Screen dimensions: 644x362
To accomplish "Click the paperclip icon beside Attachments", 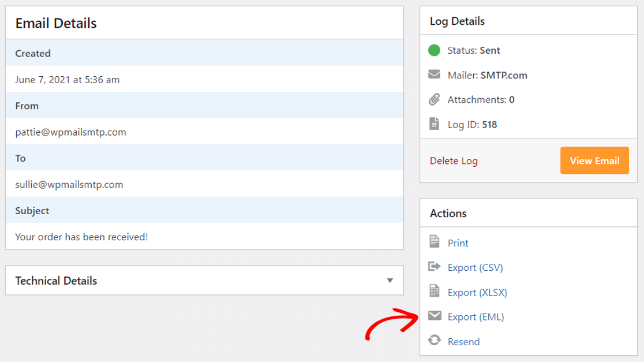I will click(x=435, y=99).
